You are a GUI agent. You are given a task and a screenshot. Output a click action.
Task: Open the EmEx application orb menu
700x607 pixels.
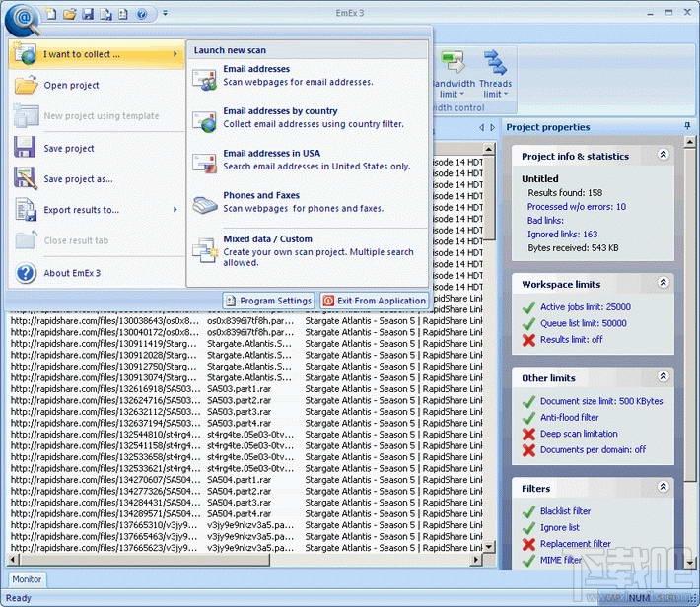23,19
